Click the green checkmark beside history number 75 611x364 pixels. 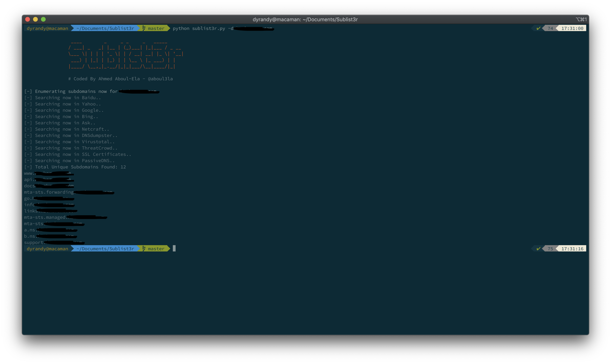click(x=538, y=249)
